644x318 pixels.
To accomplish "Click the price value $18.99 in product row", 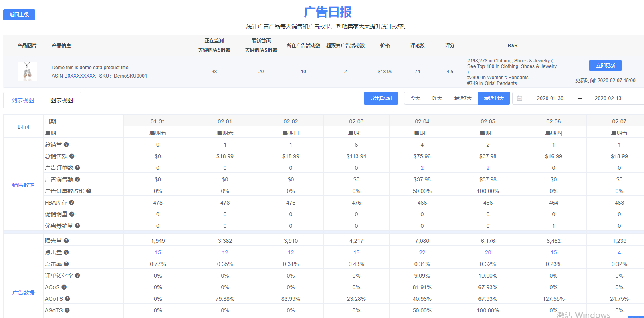I will click(x=385, y=72).
